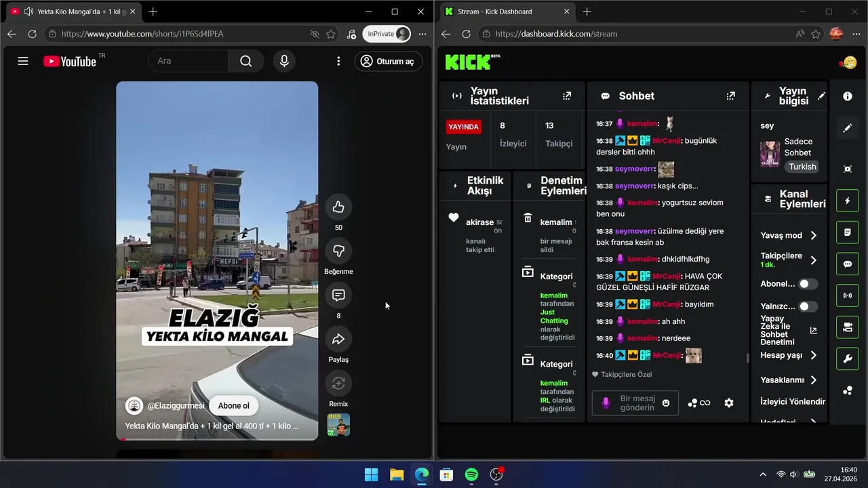The image size is (868, 488).
Task: Expand Yasaklanmı... list
Action: [813, 380]
